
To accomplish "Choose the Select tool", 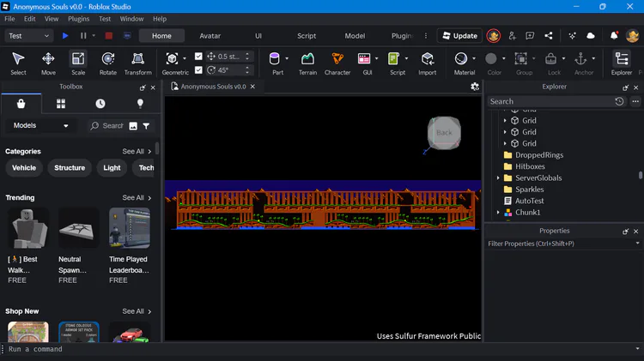I will pyautogui.click(x=18, y=63).
